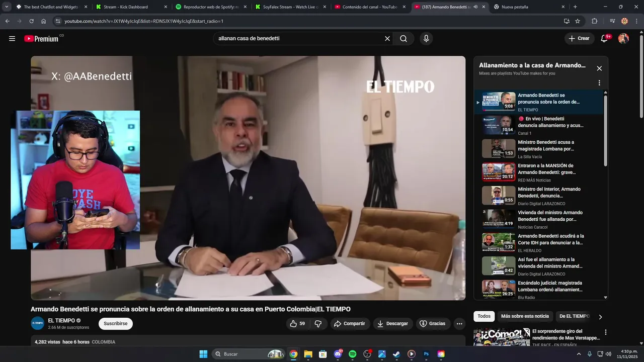
Task: Select the Más sobre esta noticia chip
Action: pyautogui.click(x=525, y=316)
